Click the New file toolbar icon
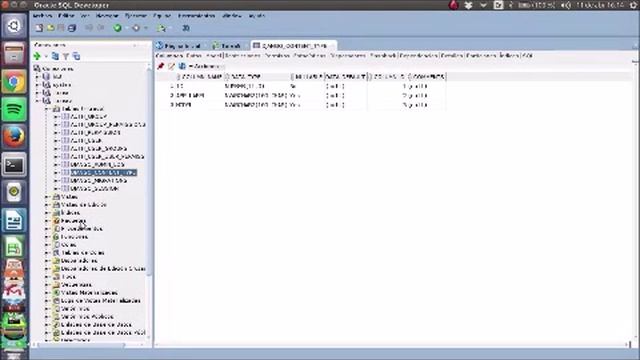The image size is (640, 360). pos(39,28)
